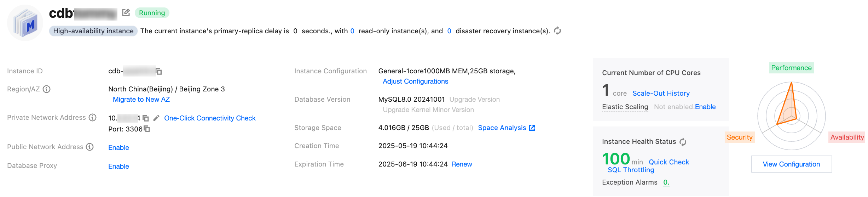Run One-Click Connectivity Check
This screenshot has height=197, width=868.
(210, 118)
